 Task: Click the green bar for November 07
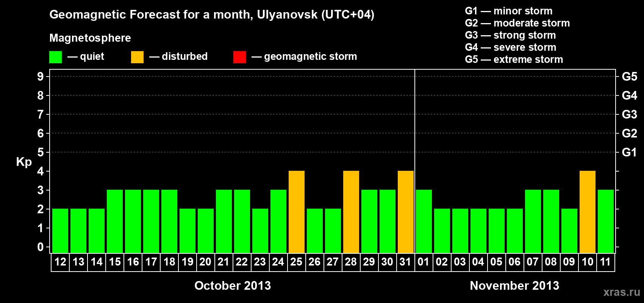coord(533,221)
